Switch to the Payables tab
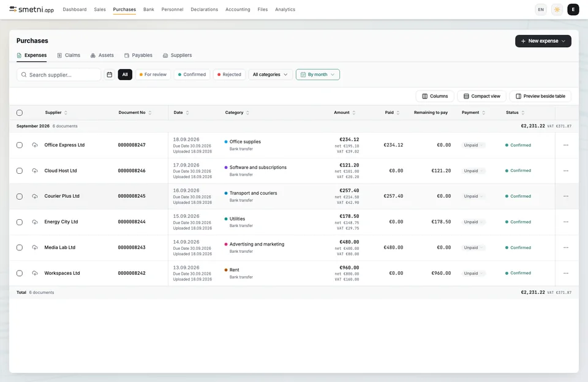Screen dimensions: 588x382 tap(138, 55)
